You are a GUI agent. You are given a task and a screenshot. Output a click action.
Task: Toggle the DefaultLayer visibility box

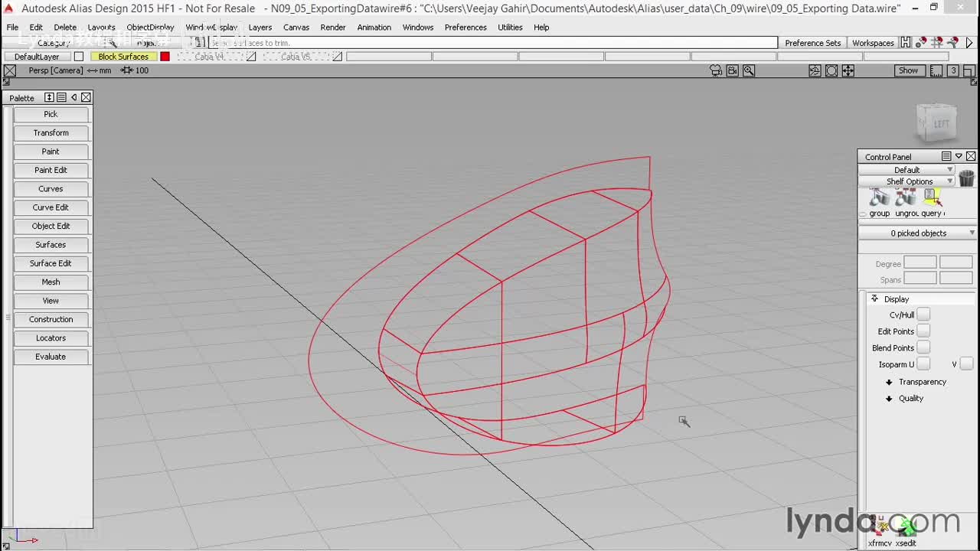[x=78, y=57]
